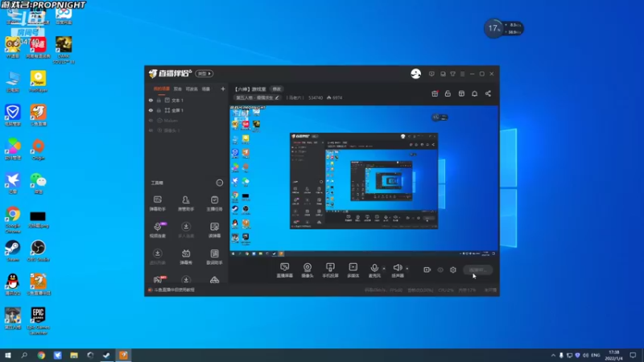Click the start streaming button bottom right

(477, 269)
